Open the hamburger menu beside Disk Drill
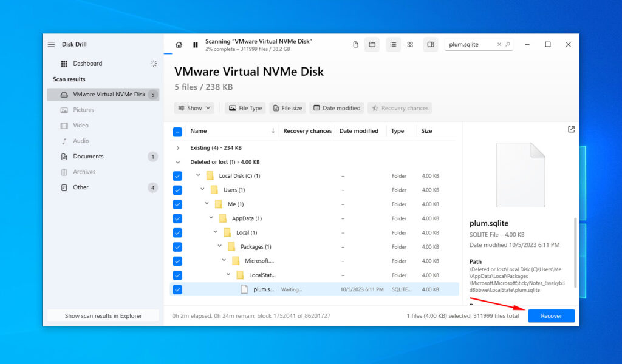Viewport: 622px width, 364px height. click(52, 44)
